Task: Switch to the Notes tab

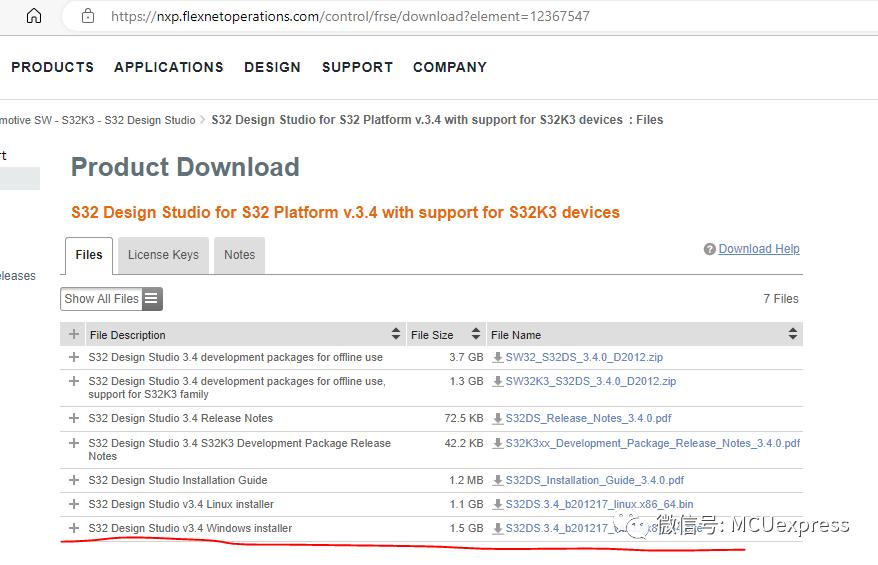Action: click(x=239, y=255)
